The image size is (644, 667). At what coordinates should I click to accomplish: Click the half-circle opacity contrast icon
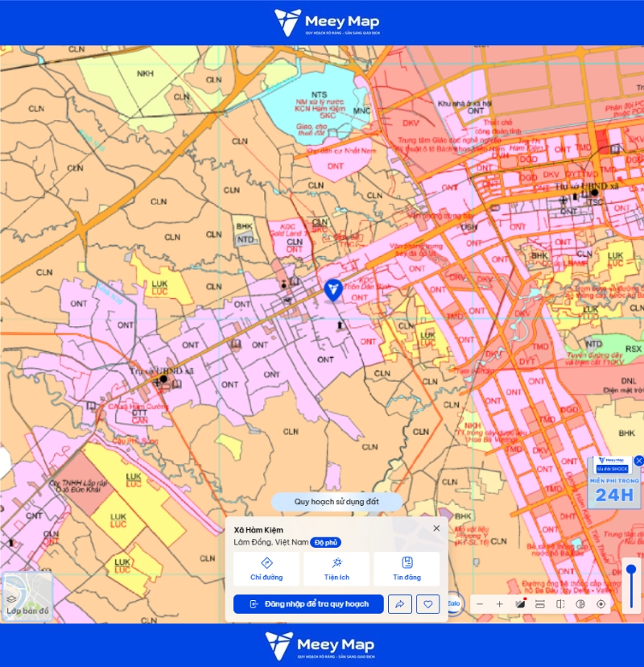(580, 604)
